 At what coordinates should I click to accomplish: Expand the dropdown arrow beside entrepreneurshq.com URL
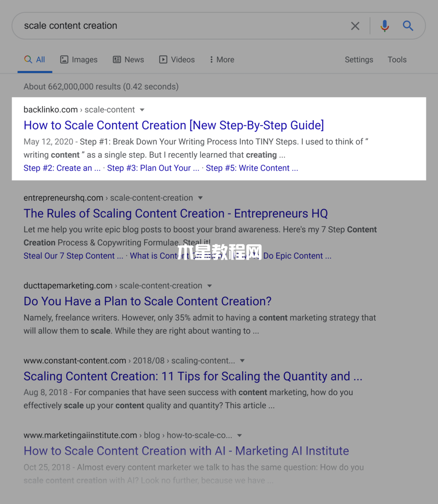[200, 198]
